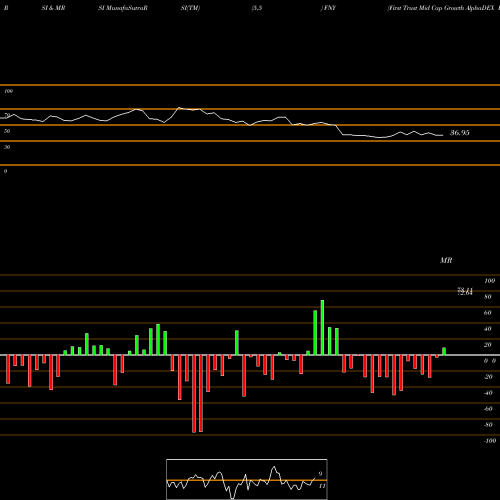
Task: Click the last green bar at the histogram's right end
Action: point(444,351)
